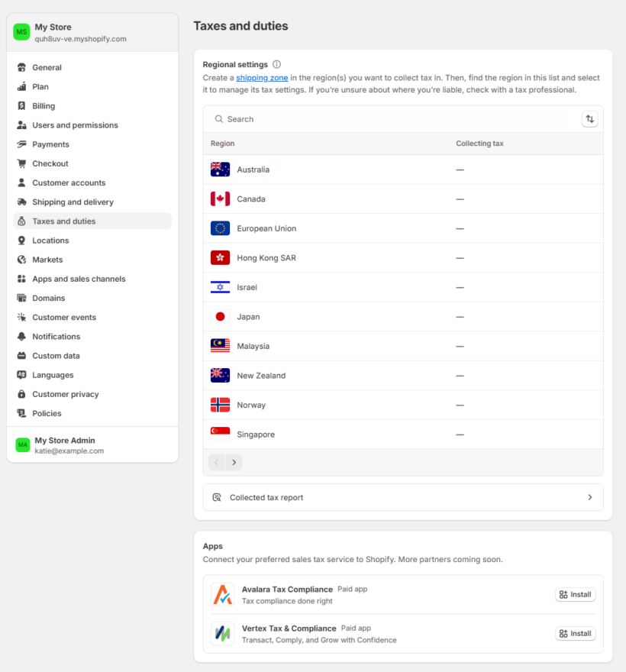Click the Notifications bell icon in sidebar
The width and height of the screenshot is (626, 672).
(x=21, y=337)
